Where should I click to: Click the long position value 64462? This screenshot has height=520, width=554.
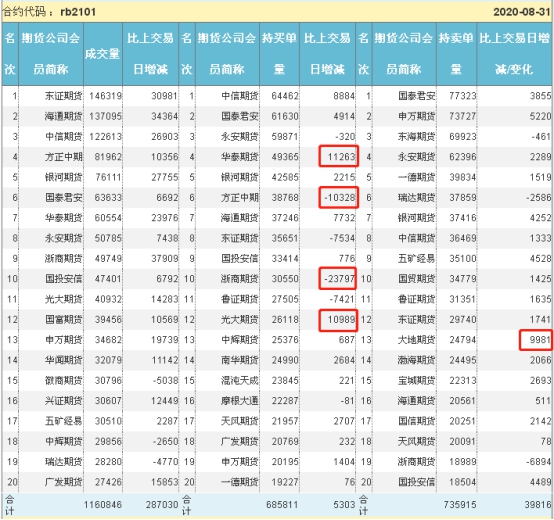coord(285,96)
